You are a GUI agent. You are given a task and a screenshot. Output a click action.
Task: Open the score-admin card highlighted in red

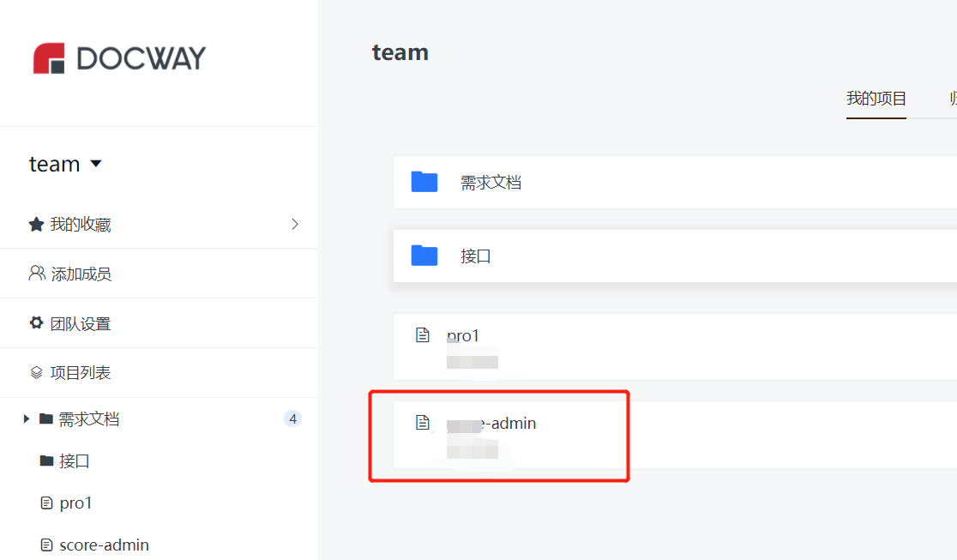coord(499,436)
